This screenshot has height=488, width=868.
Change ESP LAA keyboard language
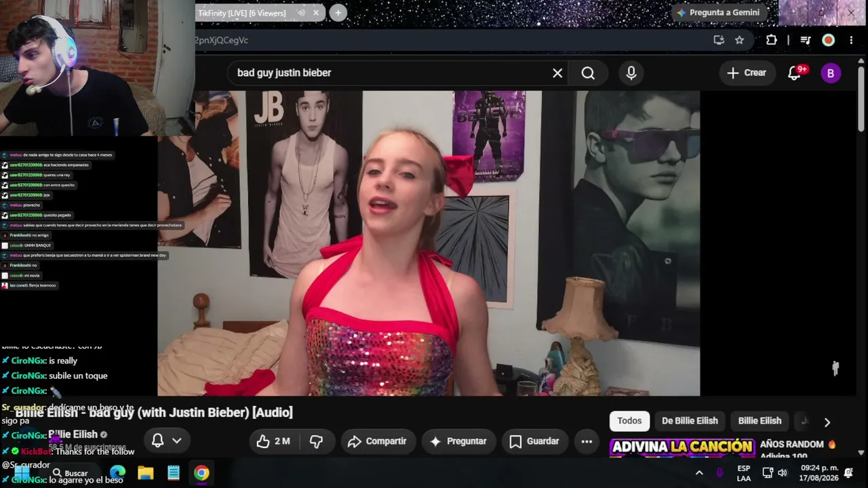click(744, 473)
